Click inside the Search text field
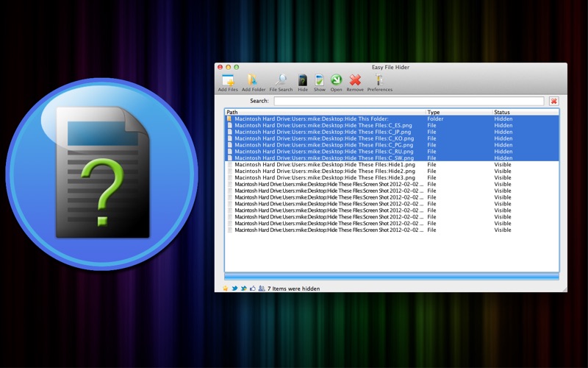Screen dimensions: 588x368 coord(409,101)
